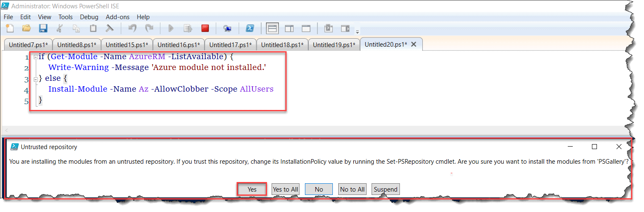The image size is (644, 212).
Task: Show script pane on right layout
Action: point(289,28)
